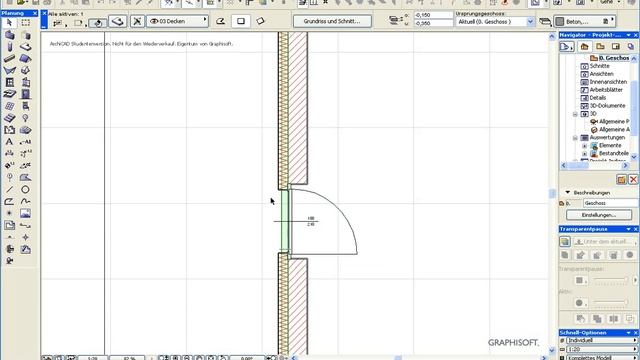Select the Drawing tool

(x=9, y=225)
